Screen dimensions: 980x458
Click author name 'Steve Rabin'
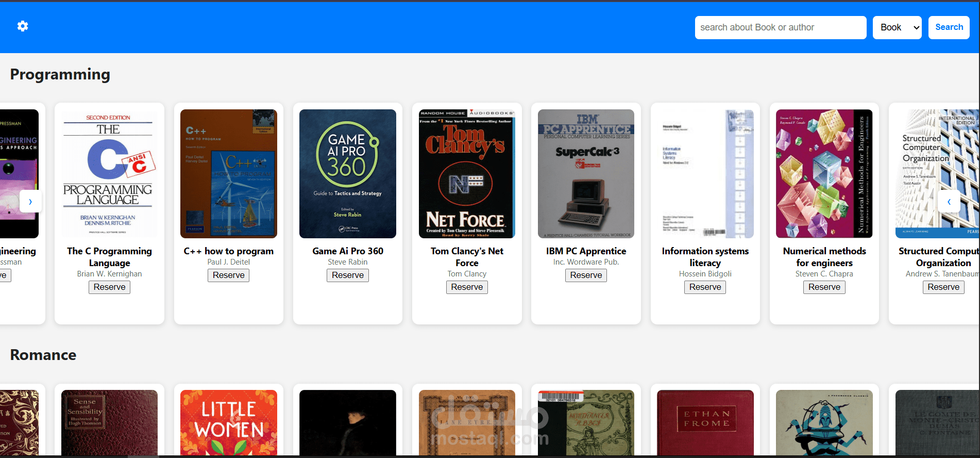point(348,262)
